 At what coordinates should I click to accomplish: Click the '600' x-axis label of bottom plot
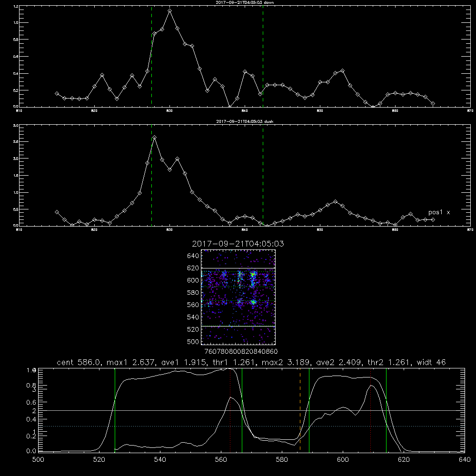[343, 460]
